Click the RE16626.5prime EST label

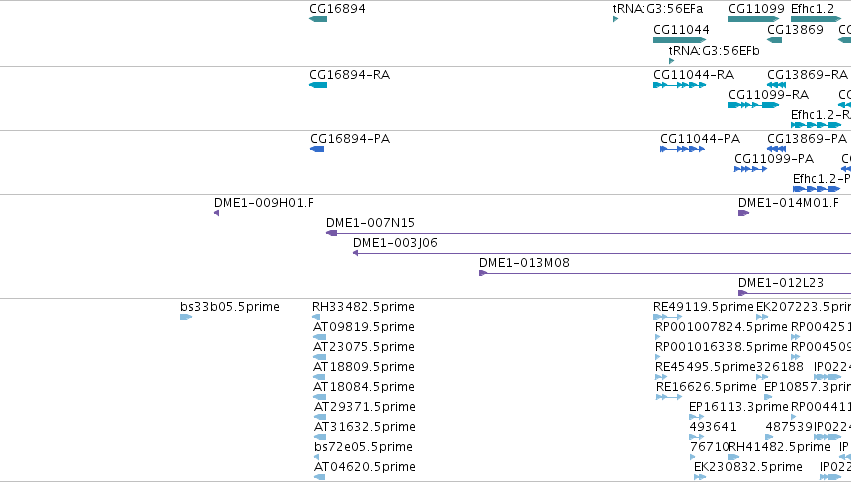706,387
